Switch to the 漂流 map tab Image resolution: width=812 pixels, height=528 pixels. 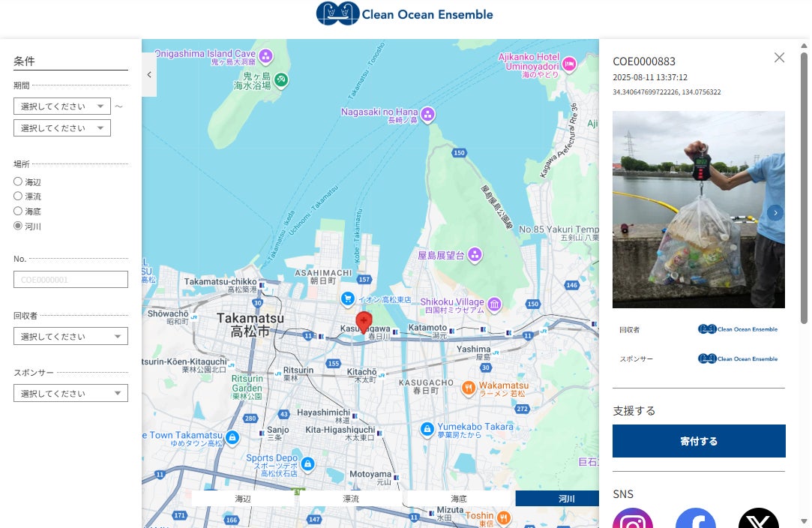(351, 499)
